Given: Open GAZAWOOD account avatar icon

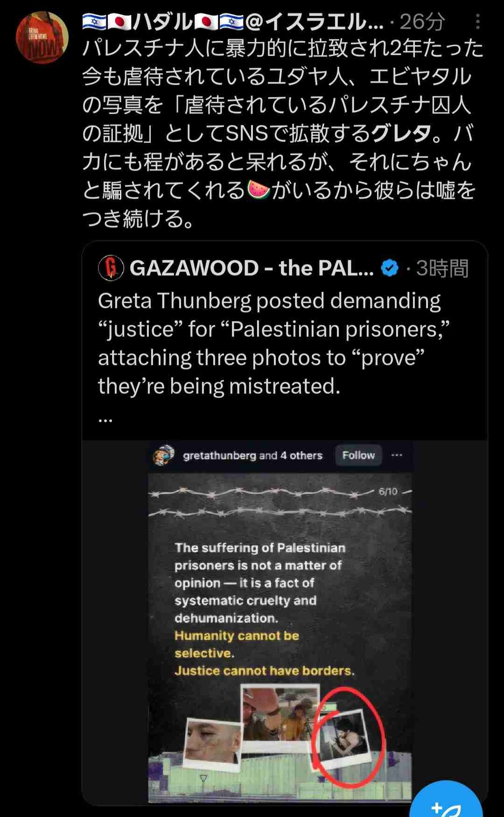Looking at the screenshot, I should tap(111, 268).
